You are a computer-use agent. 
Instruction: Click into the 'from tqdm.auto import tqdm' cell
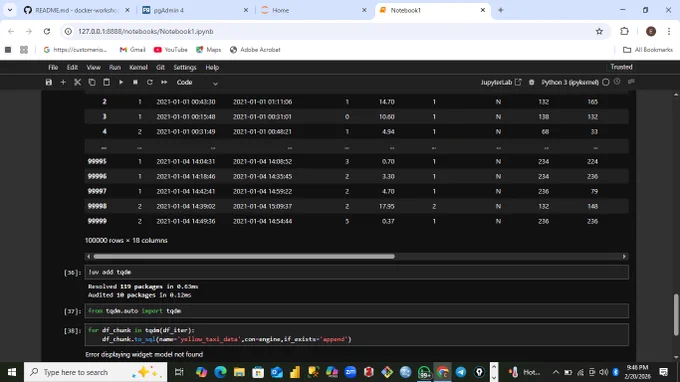tap(356, 311)
